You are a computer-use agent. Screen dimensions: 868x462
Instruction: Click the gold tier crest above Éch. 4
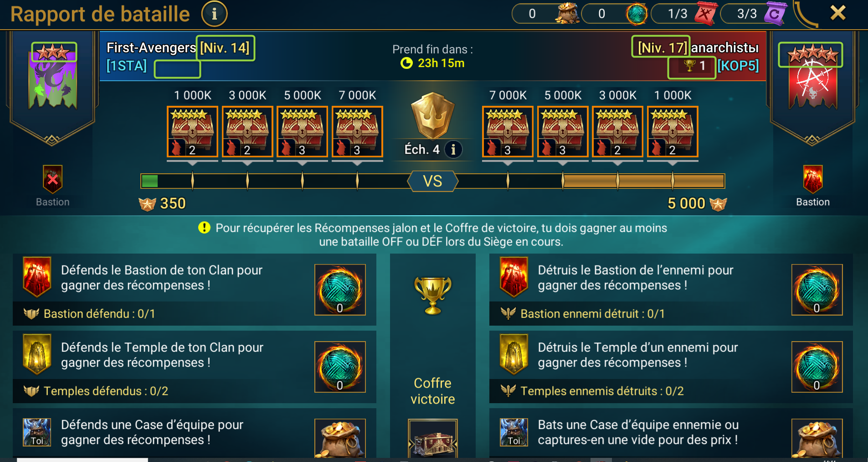coord(432,115)
